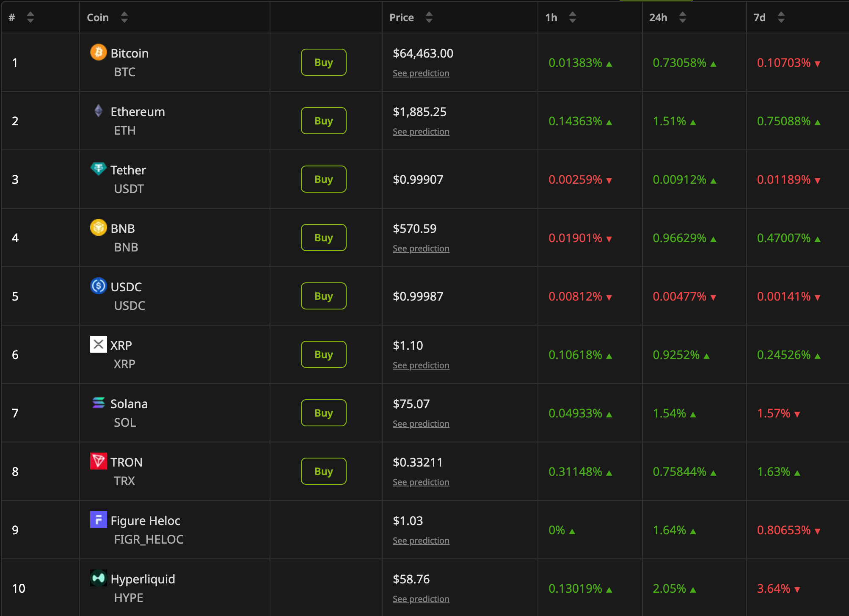Click the Figure Heloc coin name
The image size is (849, 616).
click(145, 521)
